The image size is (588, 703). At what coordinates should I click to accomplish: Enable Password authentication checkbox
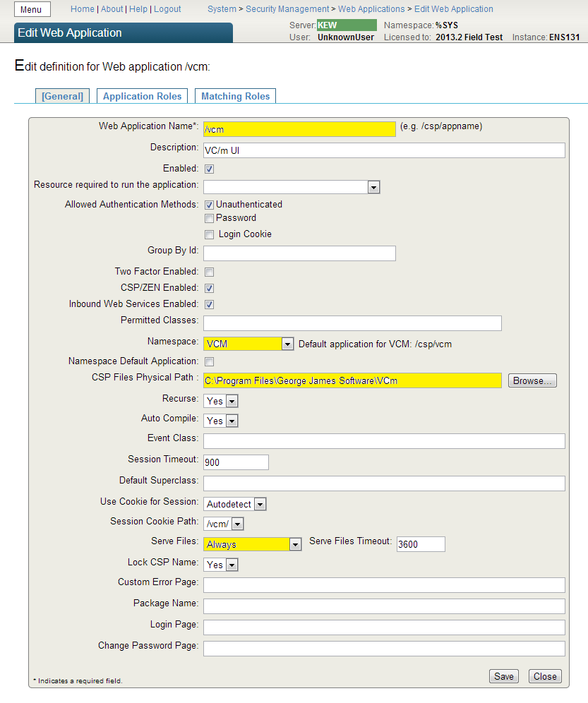pos(209,219)
